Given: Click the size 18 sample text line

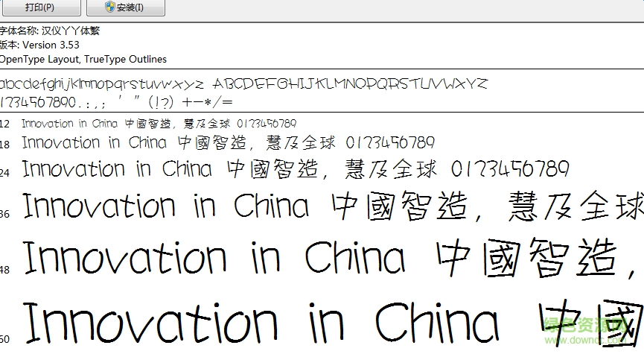Looking at the screenshot, I should pos(229,142).
